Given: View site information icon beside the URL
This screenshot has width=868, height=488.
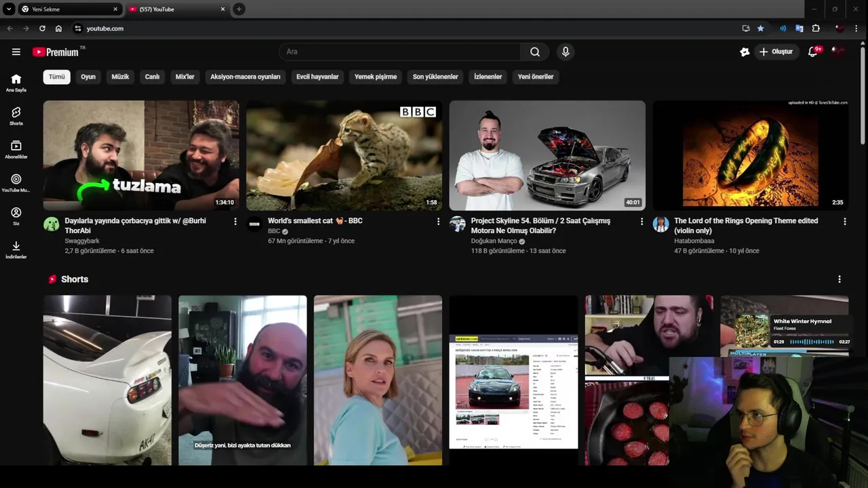Looking at the screenshot, I should click(x=78, y=28).
